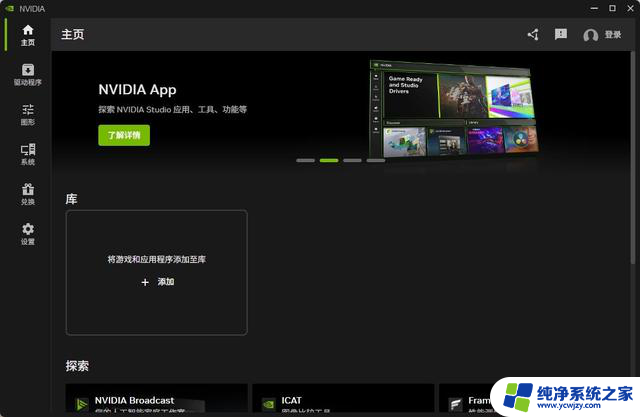640x417 pixels.
Task: Select the active green carousel indicator
Action: [329, 160]
